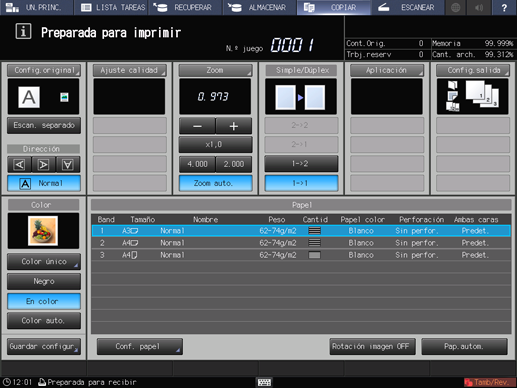This screenshot has width=517, height=388.
Task: Select tray 2 A4 landscape paper row
Action: [301, 243]
